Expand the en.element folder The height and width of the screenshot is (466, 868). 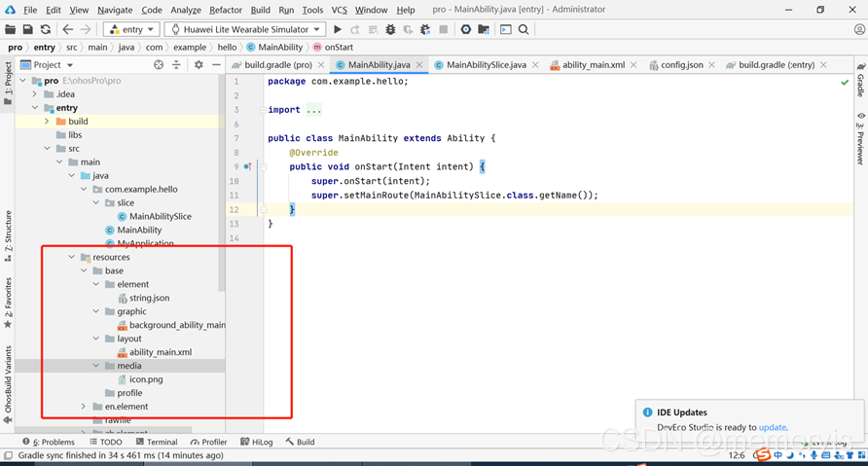click(84, 407)
